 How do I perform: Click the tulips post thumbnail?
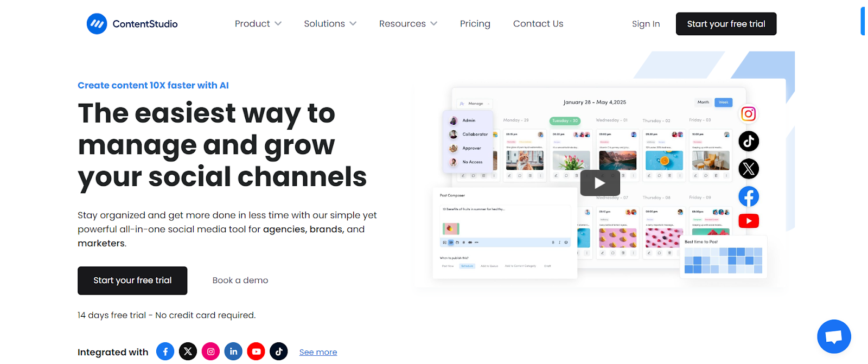[571, 161]
